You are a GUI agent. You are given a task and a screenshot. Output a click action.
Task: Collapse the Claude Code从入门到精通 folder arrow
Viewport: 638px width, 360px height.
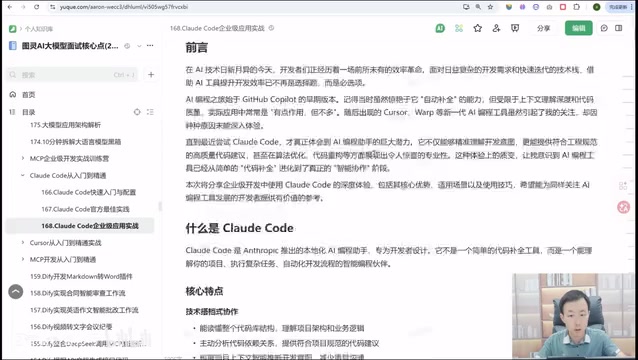click(23, 175)
